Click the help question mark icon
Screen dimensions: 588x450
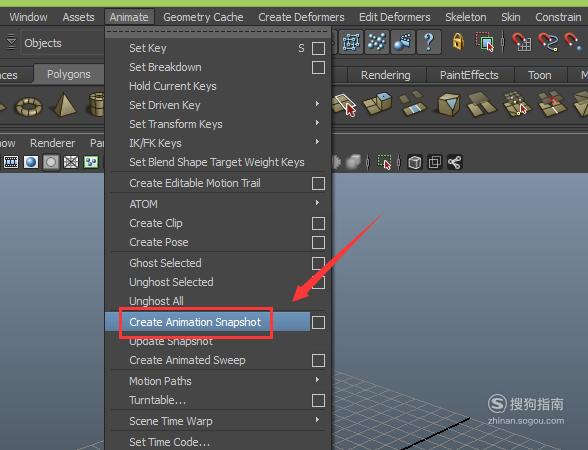(x=429, y=42)
